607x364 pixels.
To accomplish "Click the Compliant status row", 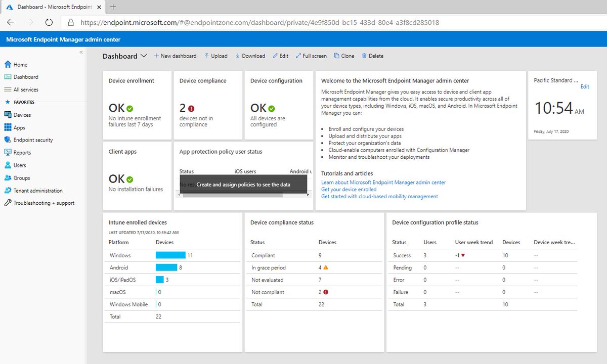I will click(314, 255).
